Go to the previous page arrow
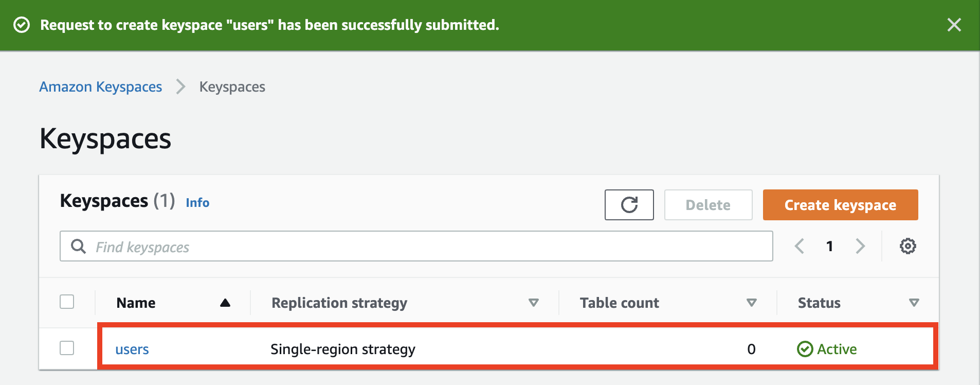980x385 pixels. click(800, 246)
